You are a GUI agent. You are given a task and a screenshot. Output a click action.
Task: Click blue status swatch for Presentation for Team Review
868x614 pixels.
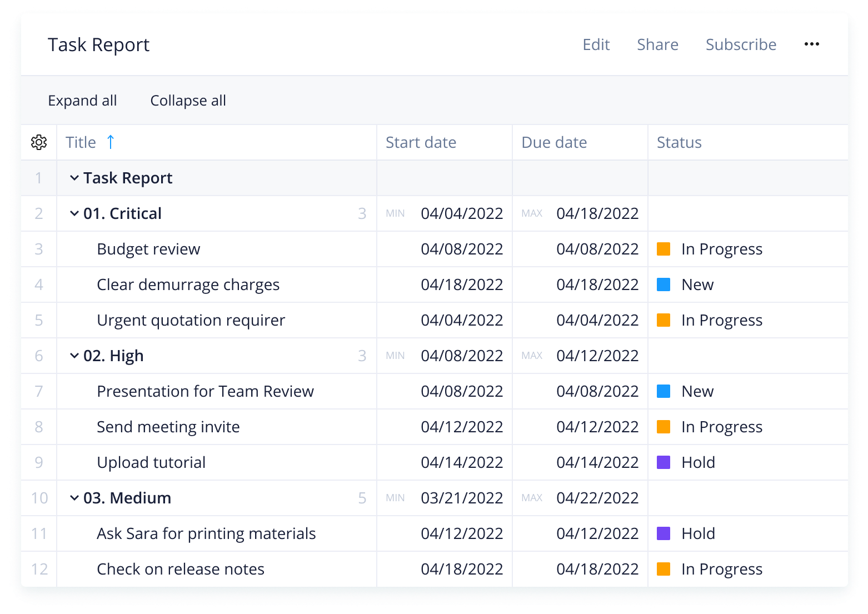(x=664, y=391)
